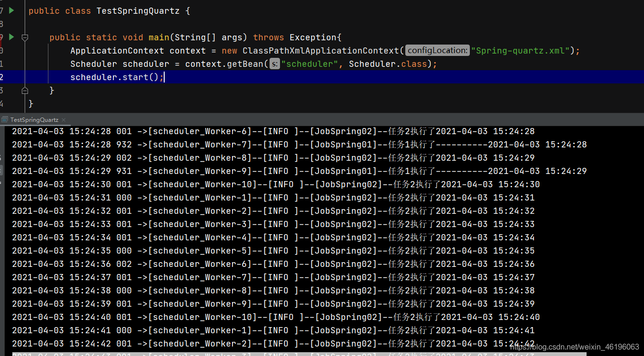644x356 pixels.
Task: Click the "Spring-quartz.xml" string literal
Action: tap(521, 50)
